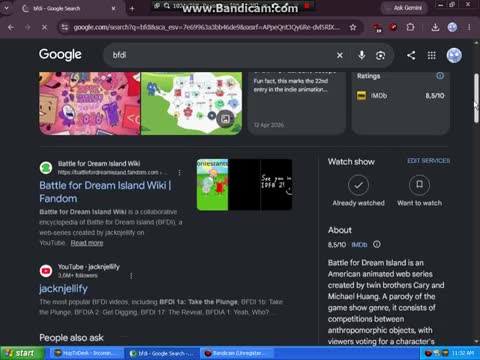Open the IMDb rating entry
480x360 pixels.
(x=400, y=96)
